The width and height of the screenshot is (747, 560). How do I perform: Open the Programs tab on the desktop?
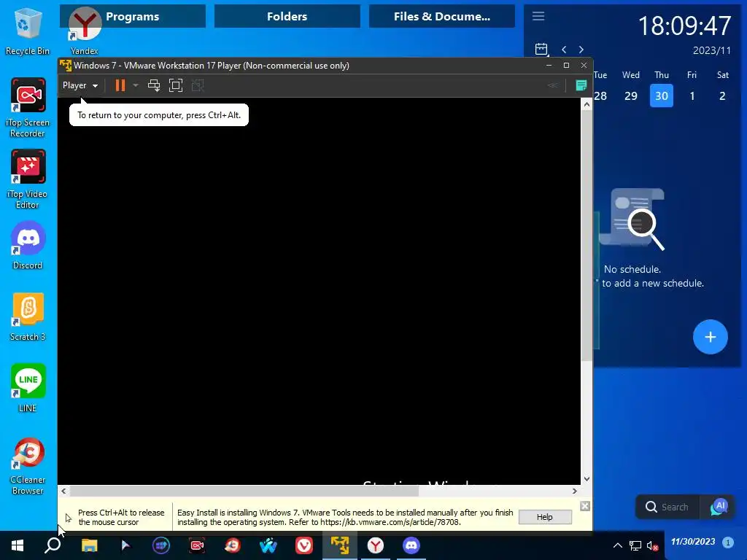(x=133, y=16)
